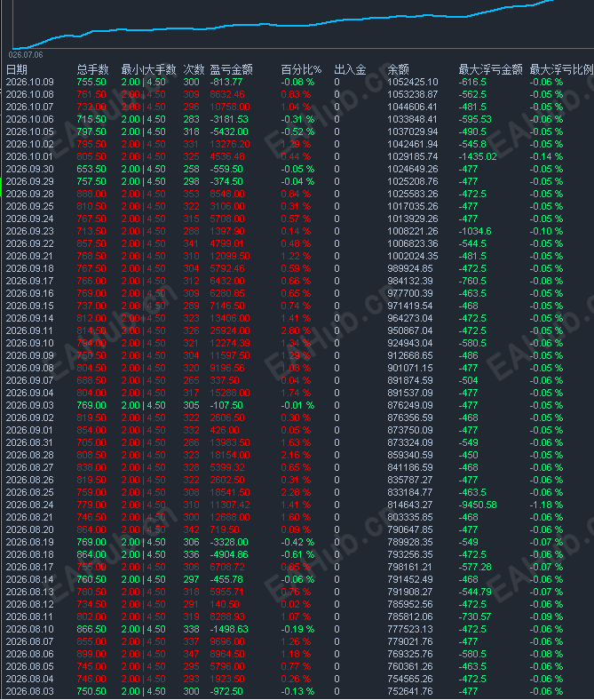Click percentage 2.80 %

[x=296, y=330]
